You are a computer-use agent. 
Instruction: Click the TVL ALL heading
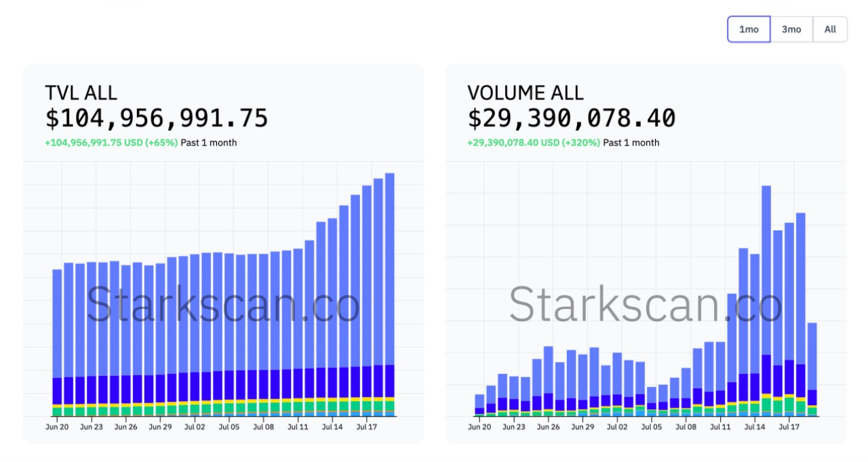pyautogui.click(x=81, y=93)
